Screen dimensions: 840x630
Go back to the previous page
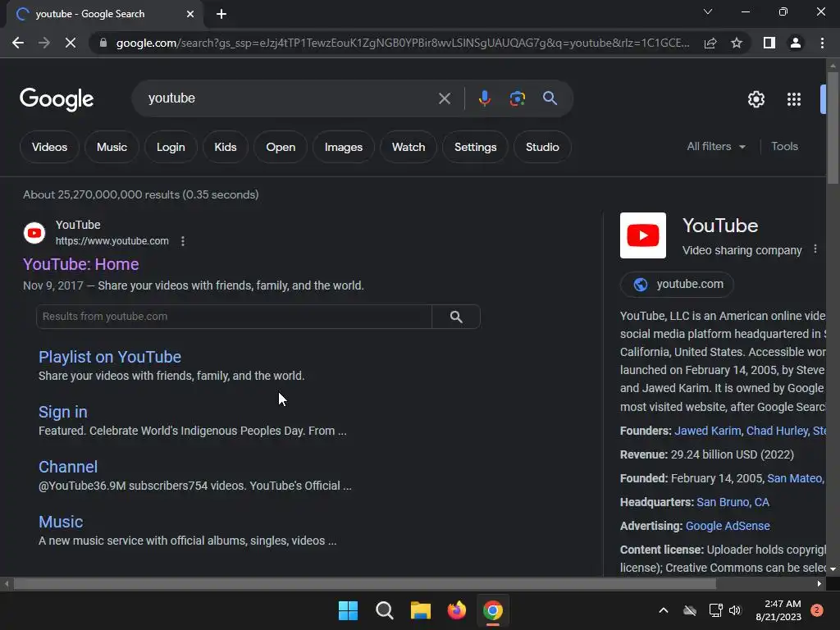(x=18, y=43)
